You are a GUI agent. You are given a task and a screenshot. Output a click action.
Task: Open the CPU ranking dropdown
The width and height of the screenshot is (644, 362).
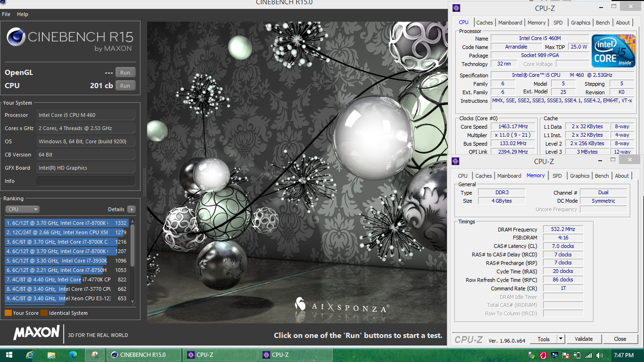pyautogui.click(x=22, y=209)
